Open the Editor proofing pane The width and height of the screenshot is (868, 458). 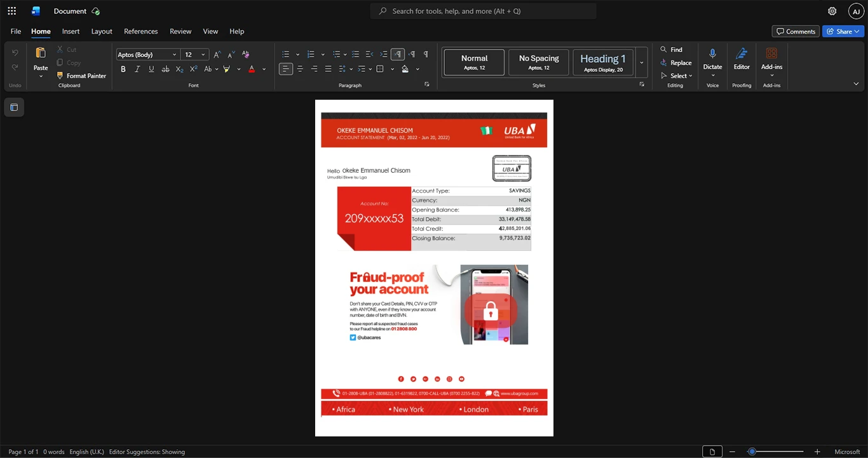coord(742,58)
